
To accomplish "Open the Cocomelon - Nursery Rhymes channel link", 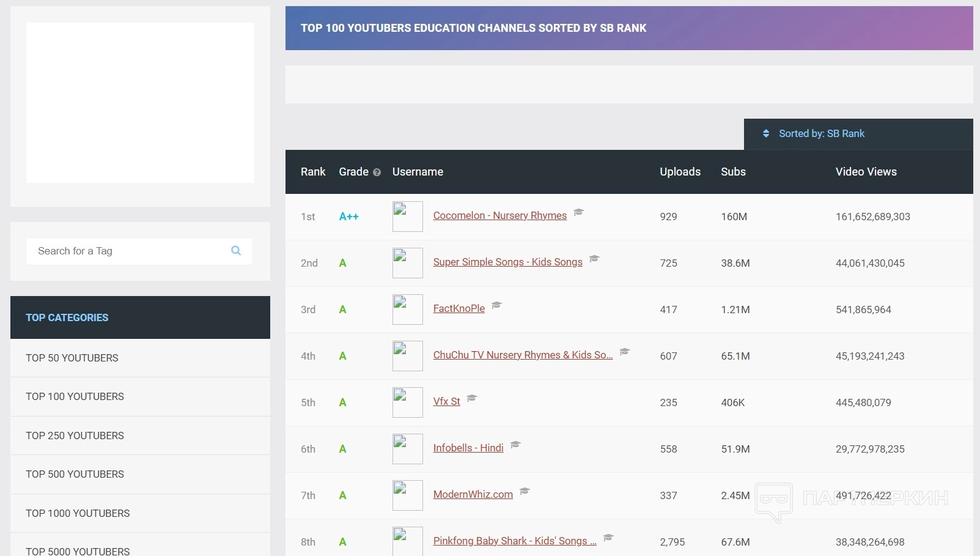I will 499,216.
